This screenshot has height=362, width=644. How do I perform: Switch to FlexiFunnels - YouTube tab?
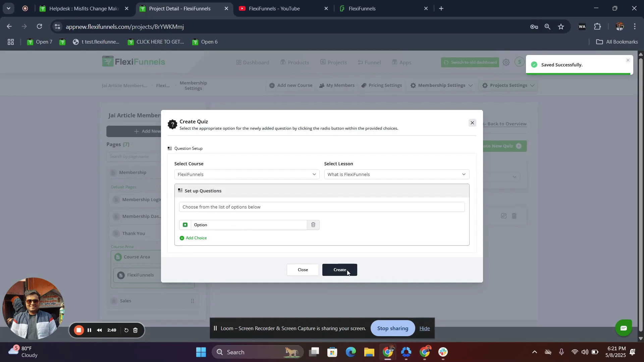[x=274, y=8]
